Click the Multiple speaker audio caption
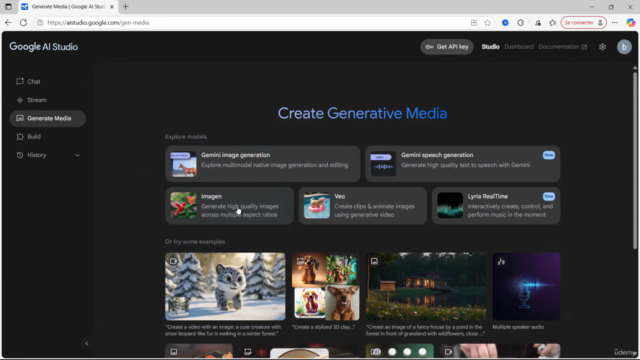The height and width of the screenshot is (360, 640). pyautogui.click(x=518, y=327)
